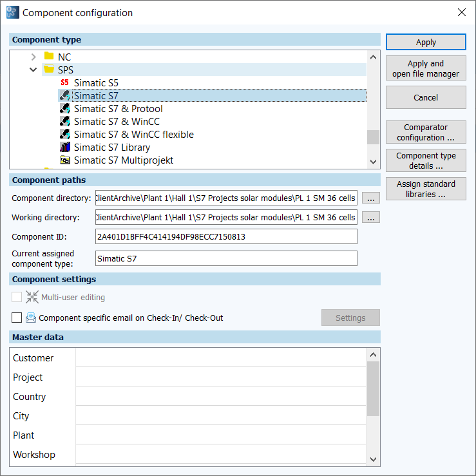The width and height of the screenshot is (476, 476).
Task: Click component type list scrollbar thumb
Action: (x=373, y=137)
